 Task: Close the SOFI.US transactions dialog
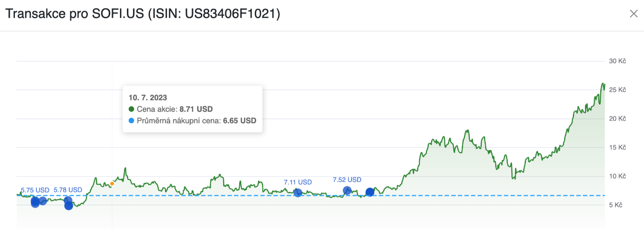633,14
